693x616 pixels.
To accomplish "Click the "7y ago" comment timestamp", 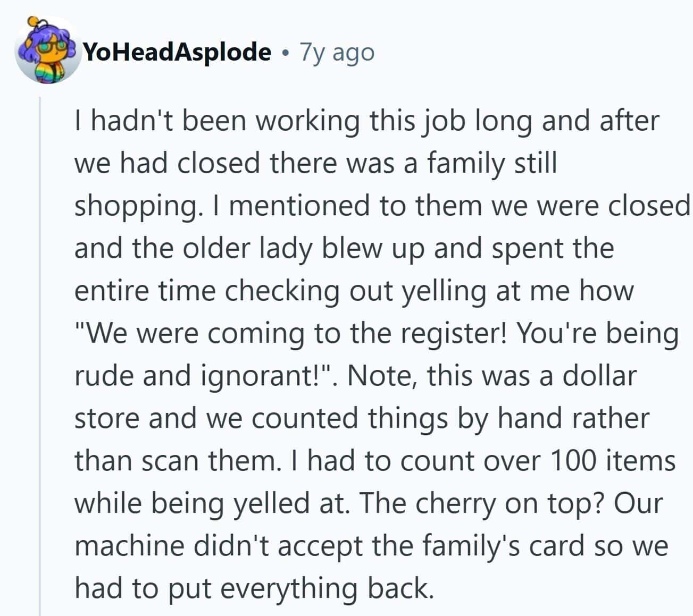I will [x=337, y=52].
